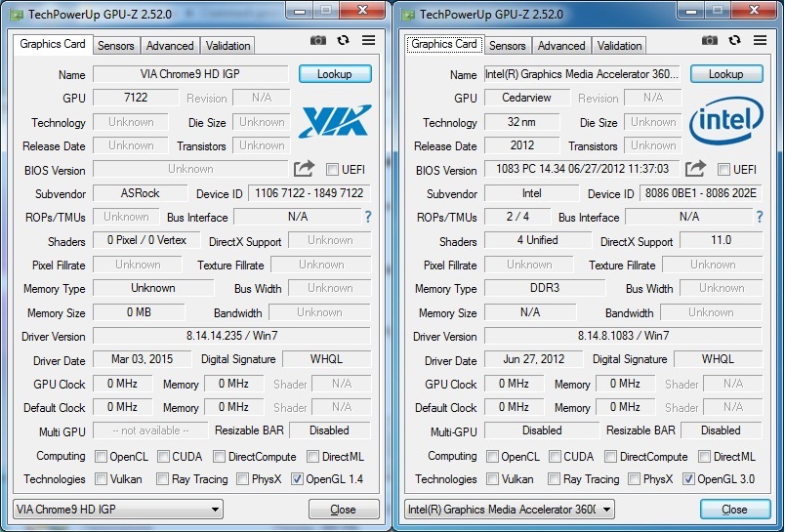Viewport: 785px width, 532px height.
Task: Toggle PhysX checkbox in VIA window
Action: tap(243, 479)
